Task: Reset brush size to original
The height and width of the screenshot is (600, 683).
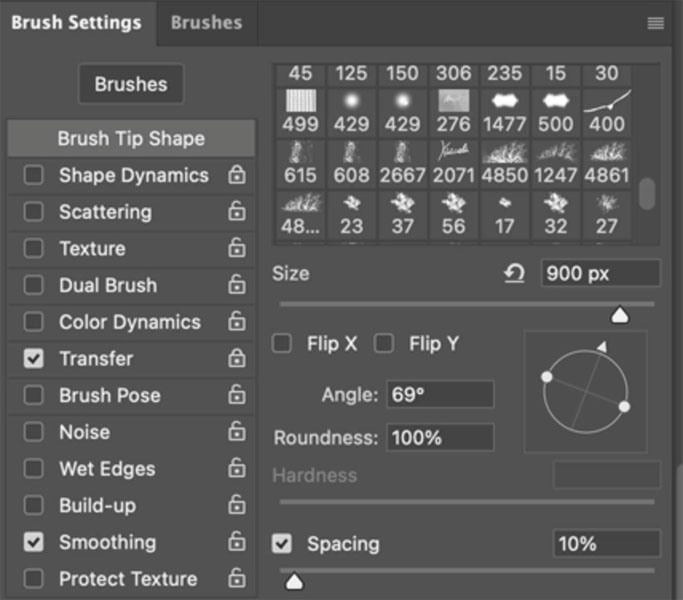Action: click(514, 273)
